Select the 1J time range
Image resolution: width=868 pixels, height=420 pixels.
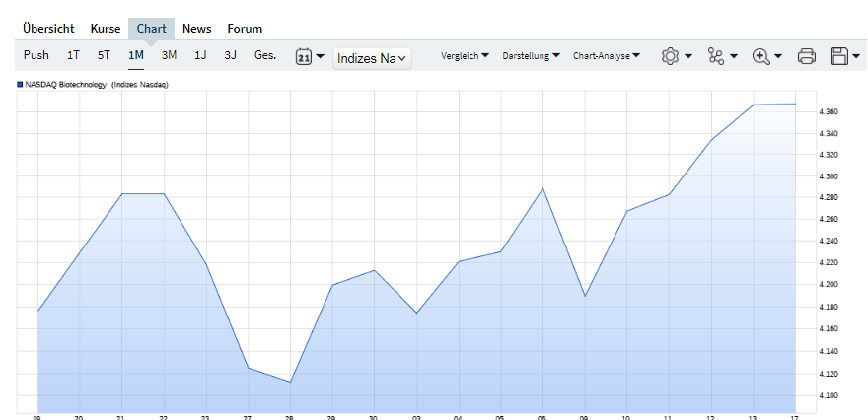(x=200, y=55)
